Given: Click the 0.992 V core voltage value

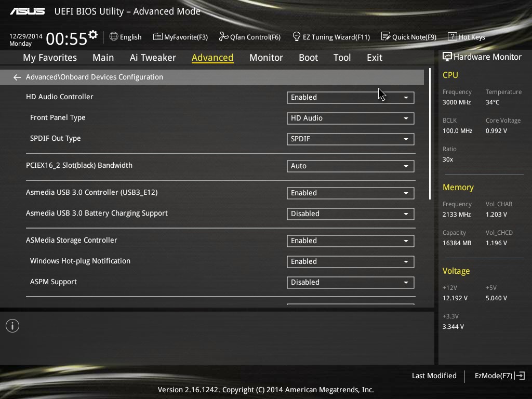Looking at the screenshot, I should [496, 131].
